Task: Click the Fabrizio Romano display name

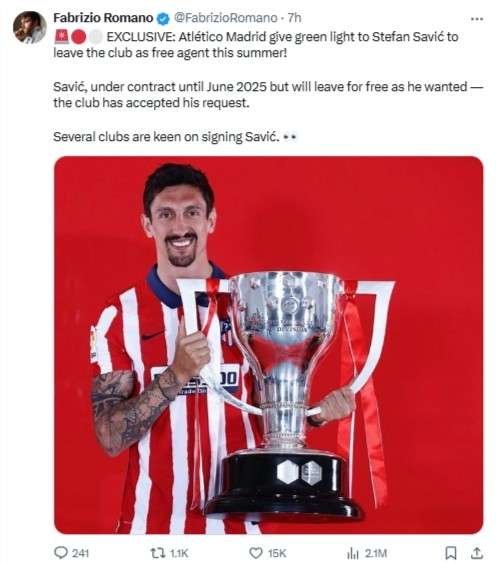Action: pos(103,18)
